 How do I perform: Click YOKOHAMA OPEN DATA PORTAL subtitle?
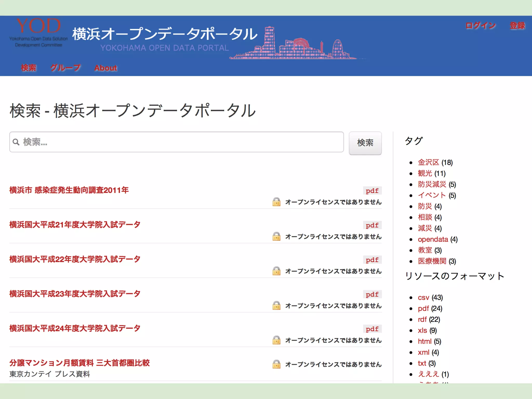pyautogui.click(x=165, y=48)
